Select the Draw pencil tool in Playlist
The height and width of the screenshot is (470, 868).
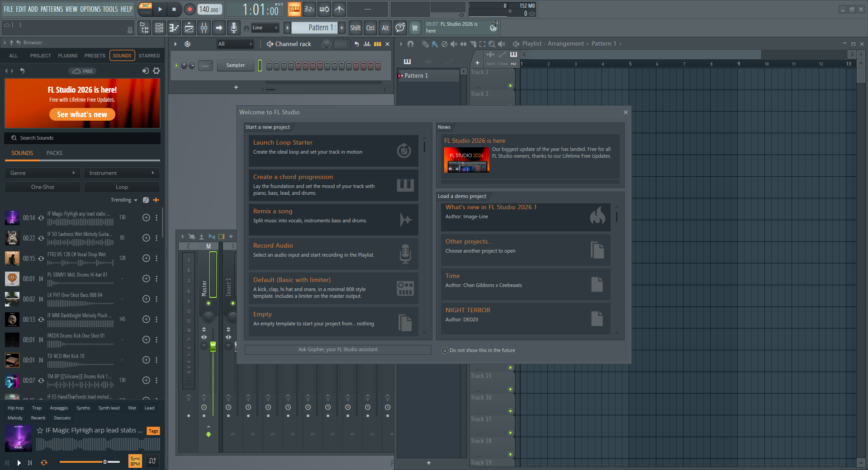point(425,44)
